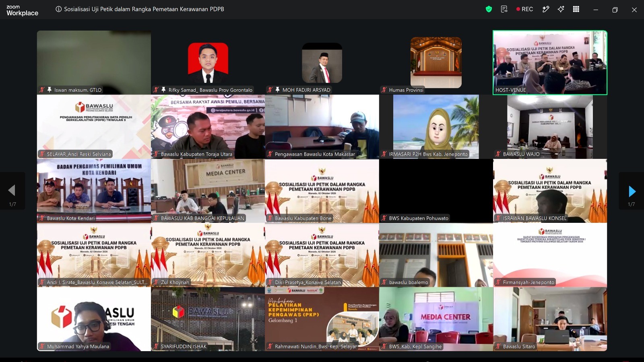Click the red REC recording indicator
The image size is (644, 362).
(524, 9)
